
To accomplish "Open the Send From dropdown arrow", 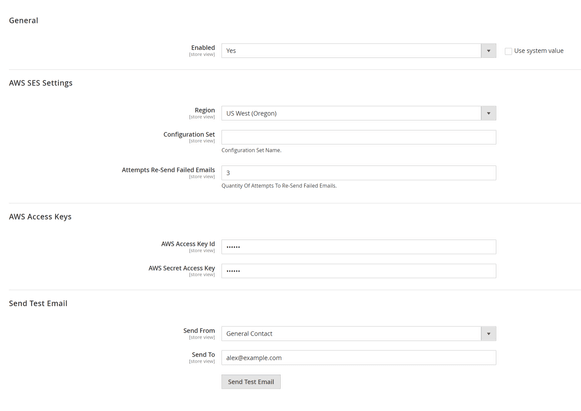I will pyautogui.click(x=488, y=334).
